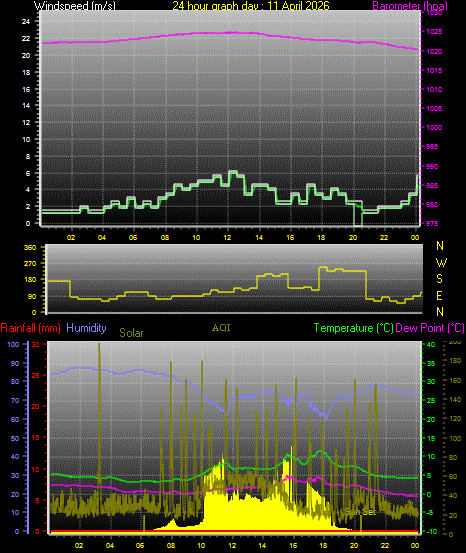Viewport: 466px width, 553px height.
Task: Select the 975 barometer axis value
Action: click(432, 224)
